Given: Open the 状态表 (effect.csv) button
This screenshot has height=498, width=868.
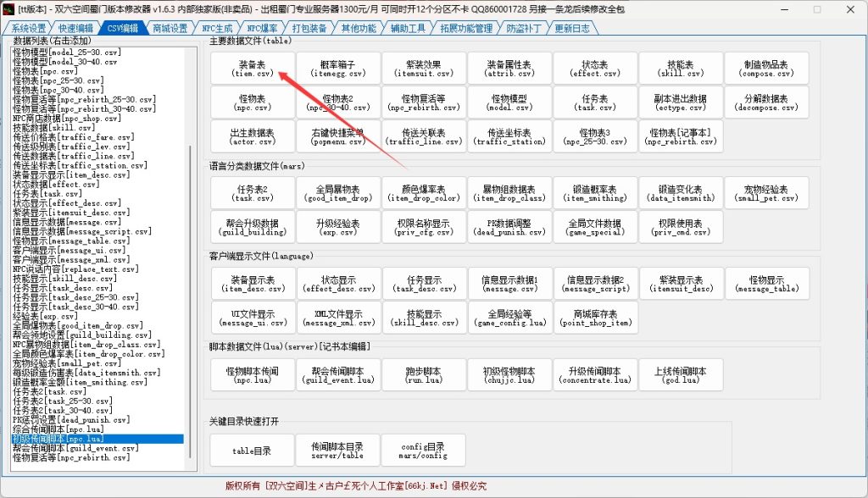Looking at the screenshot, I should [594, 69].
